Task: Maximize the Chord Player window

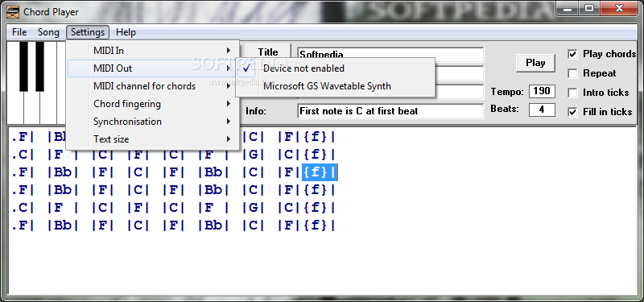Action: (x=589, y=9)
